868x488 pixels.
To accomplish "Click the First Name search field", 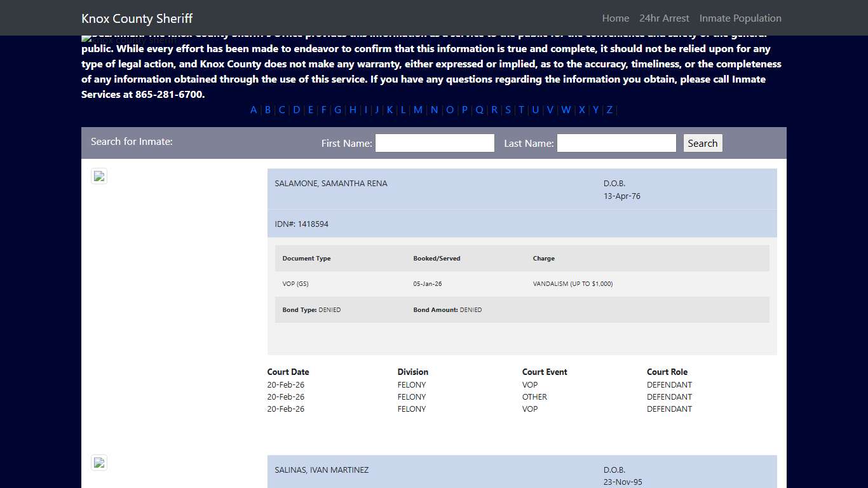I will [x=435, y=143].
